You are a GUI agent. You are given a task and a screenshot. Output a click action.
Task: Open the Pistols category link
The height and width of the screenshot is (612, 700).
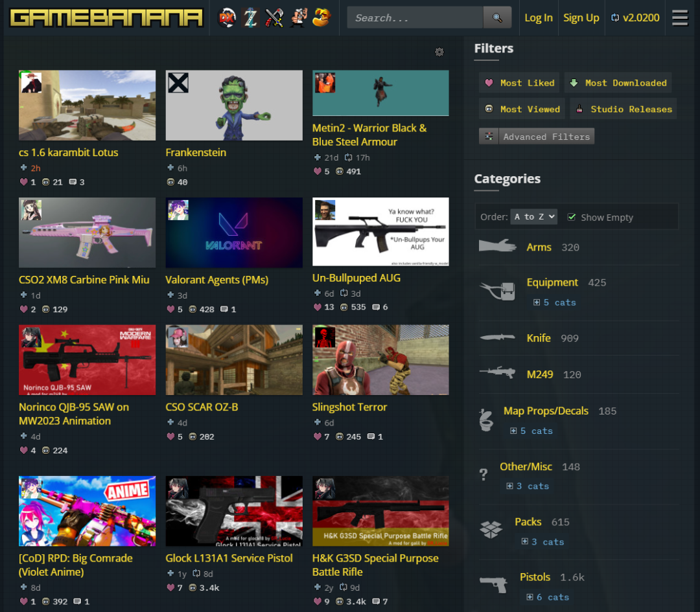[535, 577]
